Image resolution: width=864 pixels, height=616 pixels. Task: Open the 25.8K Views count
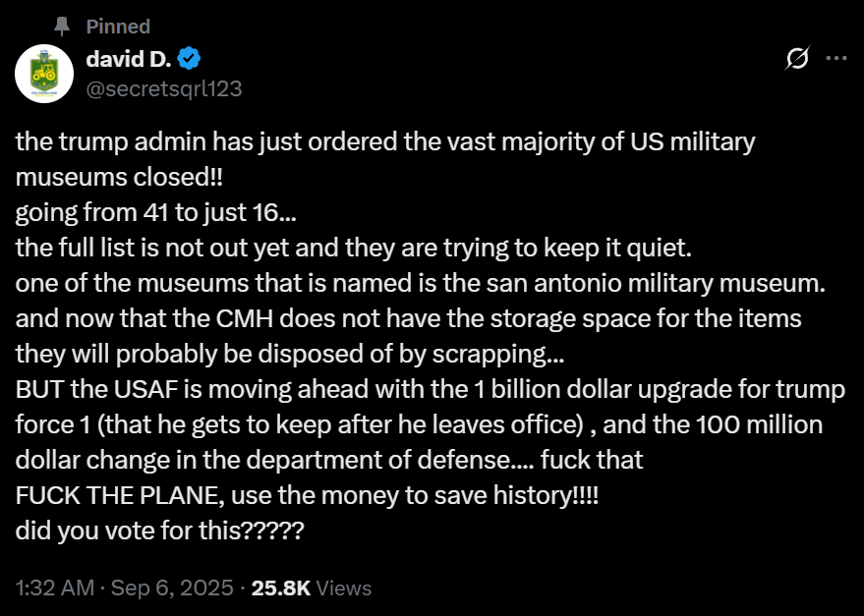tap(312, 588)
